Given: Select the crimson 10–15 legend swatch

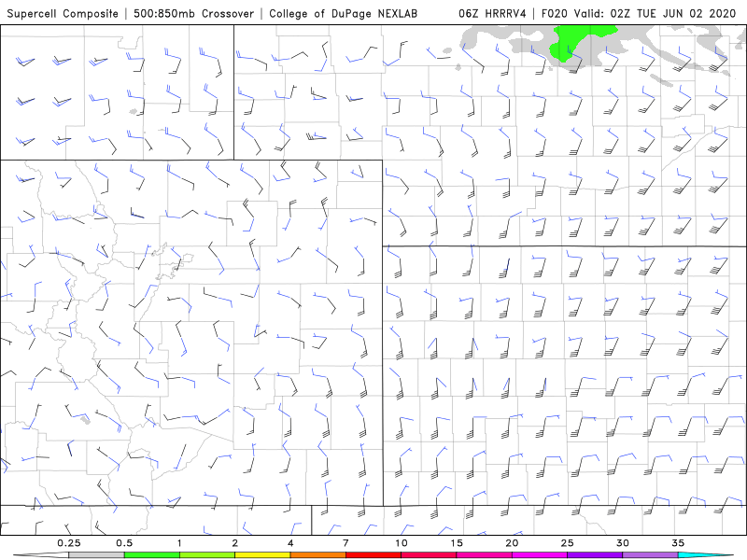Looking at the screenshot, I should [x=429, y=555].
